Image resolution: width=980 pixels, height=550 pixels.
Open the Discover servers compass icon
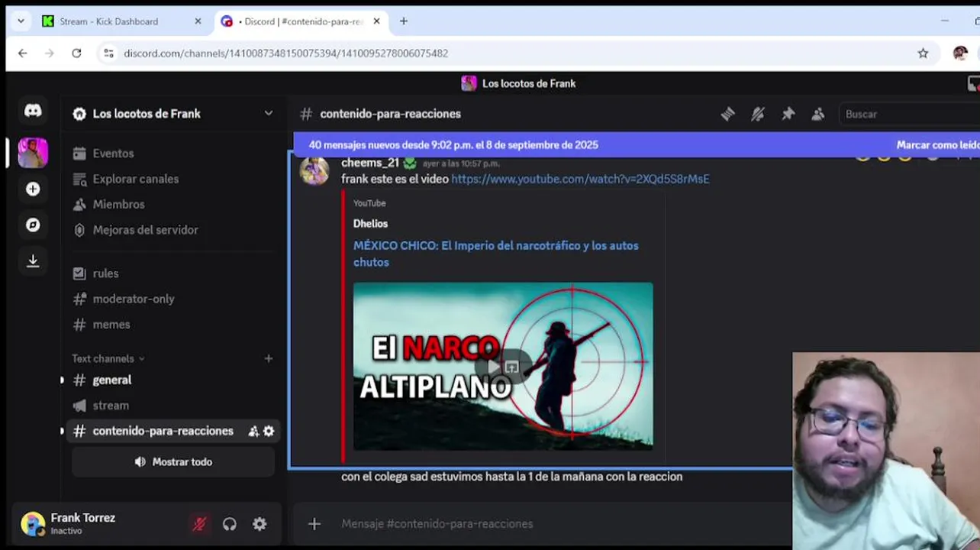coord(33,225)
